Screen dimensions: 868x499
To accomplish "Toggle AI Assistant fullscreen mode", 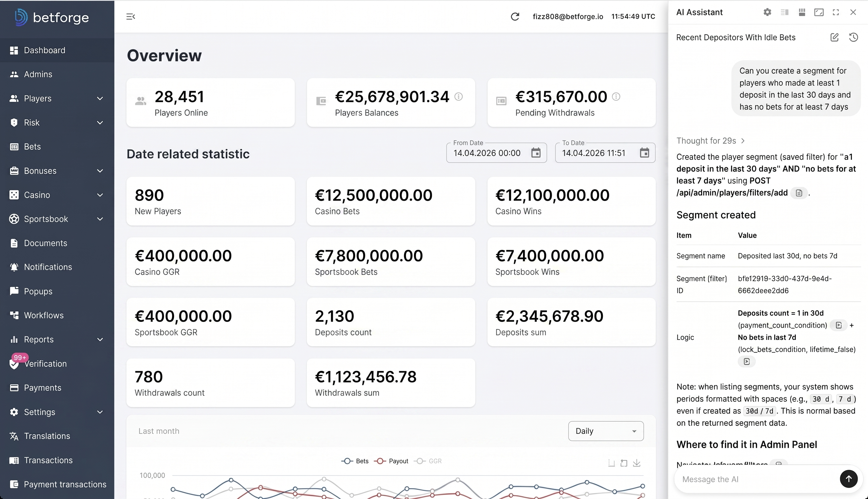I will click(836, 12).
